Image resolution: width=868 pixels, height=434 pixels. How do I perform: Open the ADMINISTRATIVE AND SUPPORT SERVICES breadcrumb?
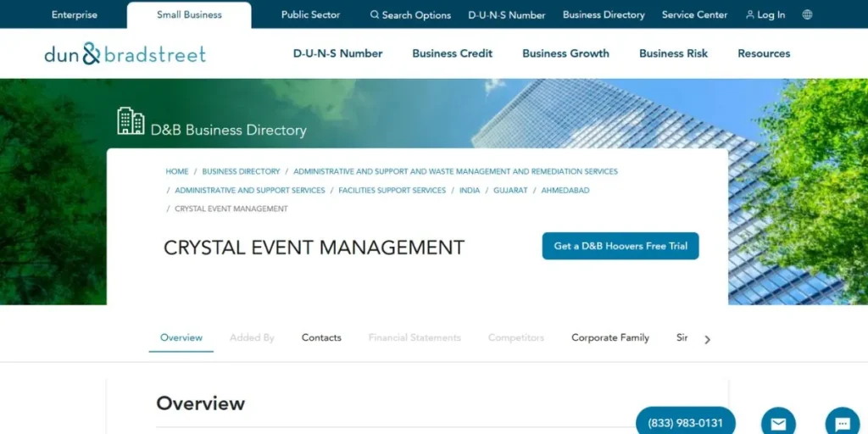(x=250, y=191)
